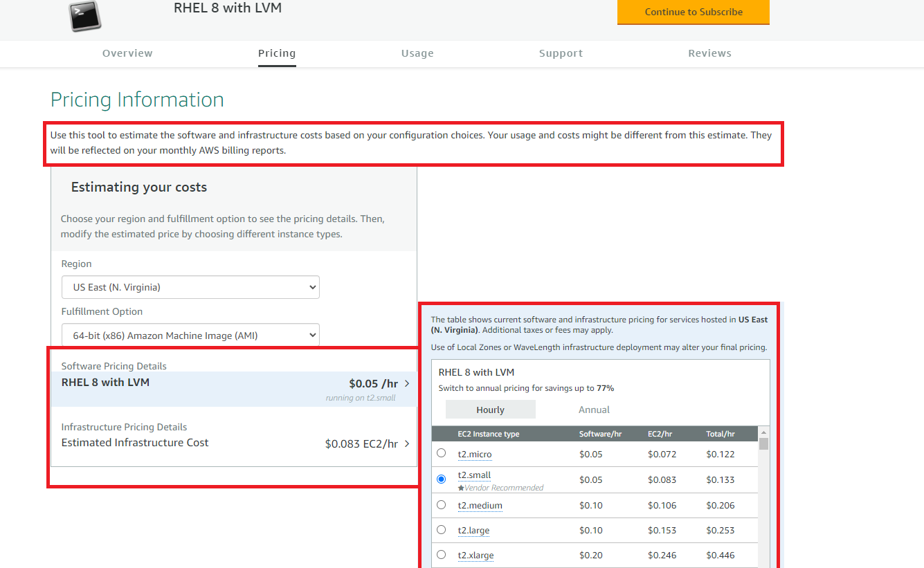Click the Software/hr column header
Image resolution: width=924 pixels, height=568 pixels.
click(x=600, y=434)
